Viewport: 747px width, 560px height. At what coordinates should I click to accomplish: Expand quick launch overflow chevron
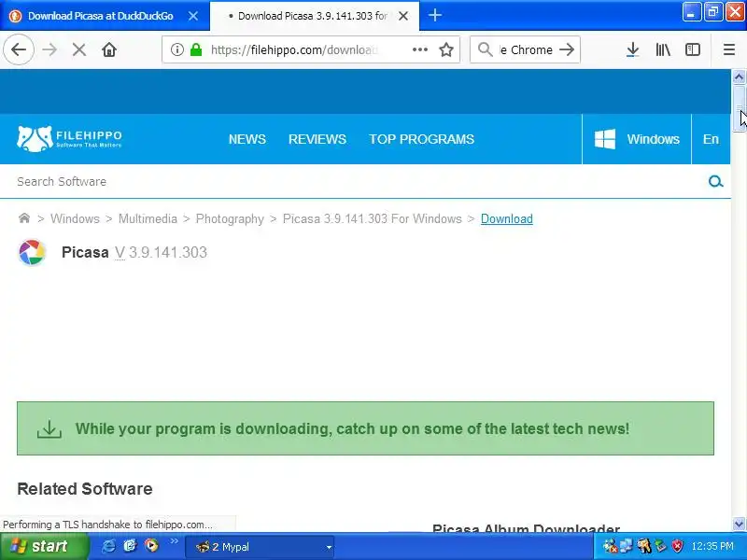174,541
